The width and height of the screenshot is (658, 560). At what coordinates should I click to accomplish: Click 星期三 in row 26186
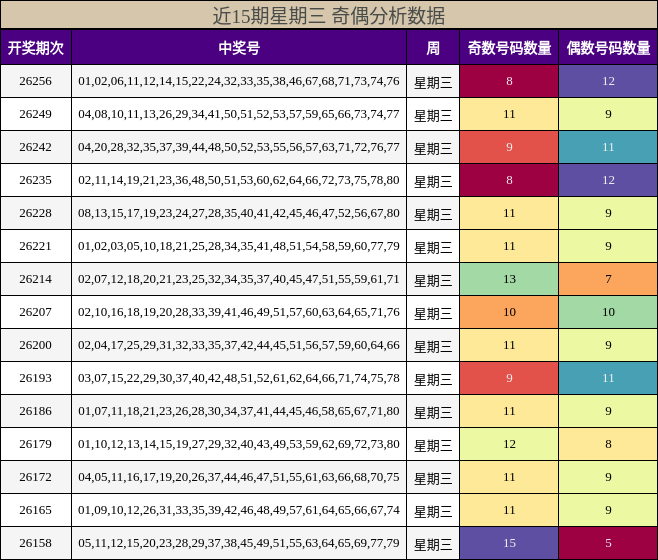[433, 412]
